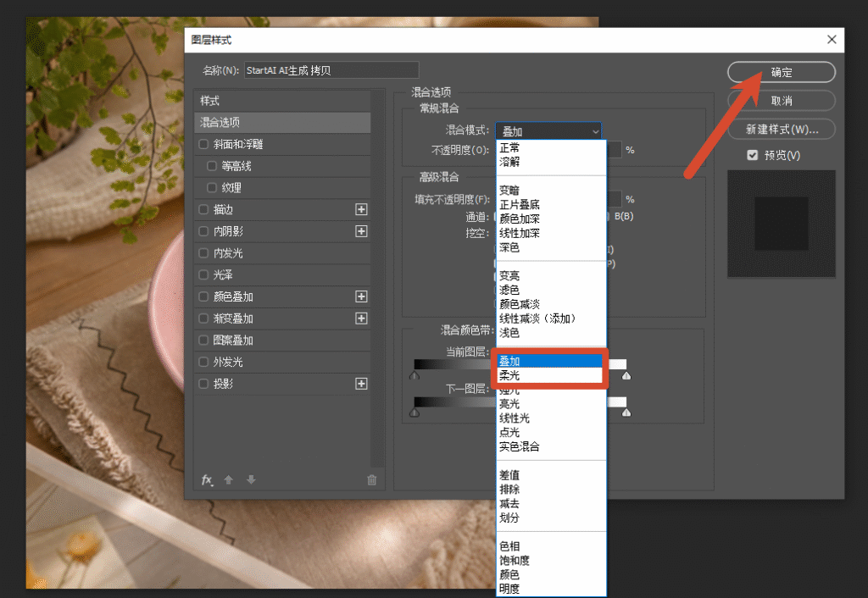Select 柔光 blend mode
The height and width of the screenshot is (598, 868).
[549, 375]
